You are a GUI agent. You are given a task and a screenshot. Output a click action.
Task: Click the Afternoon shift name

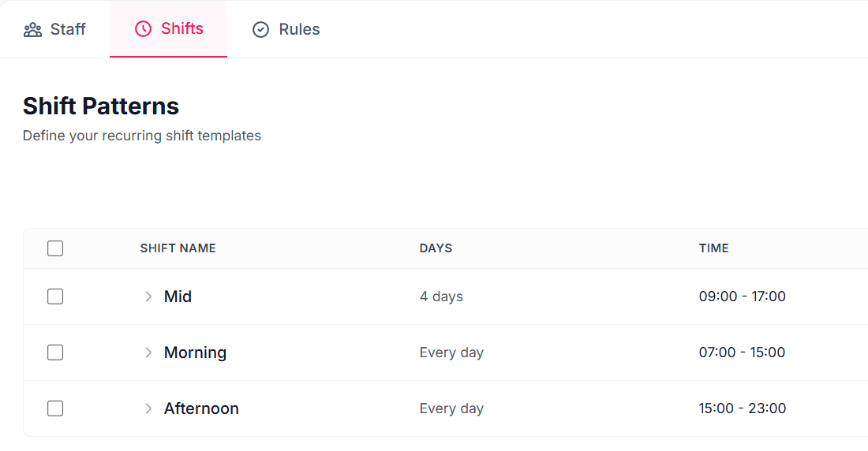(201, 408)
